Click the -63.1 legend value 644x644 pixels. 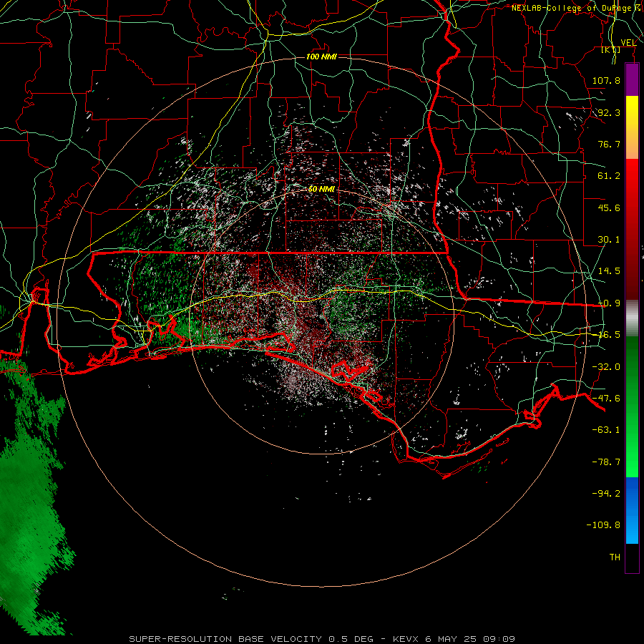tap(606, 430)
